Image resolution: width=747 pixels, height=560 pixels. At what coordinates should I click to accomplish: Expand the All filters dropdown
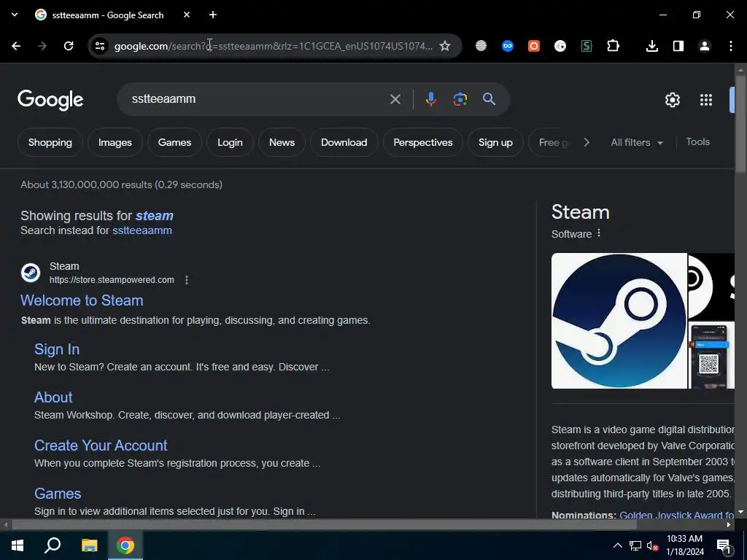[637, 142]
